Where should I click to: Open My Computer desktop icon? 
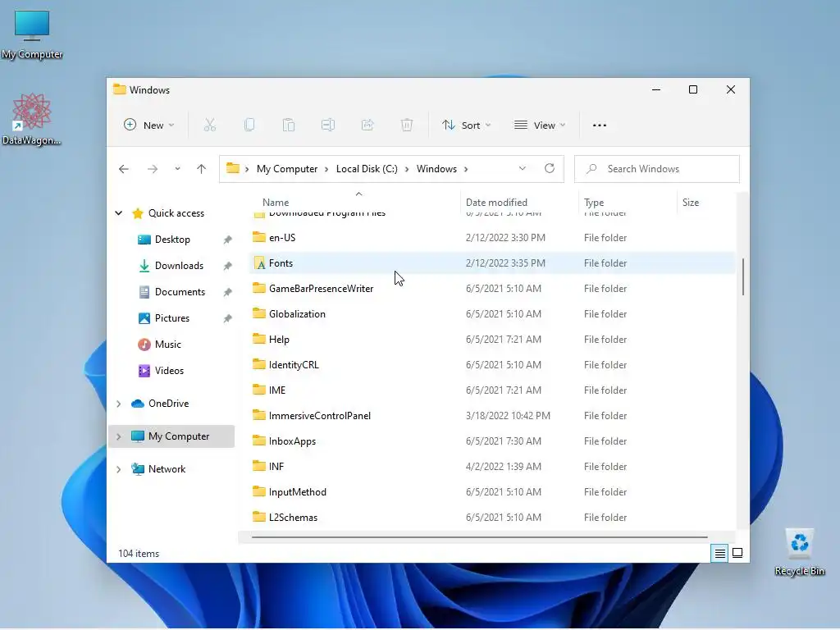[x=32, y=34]
